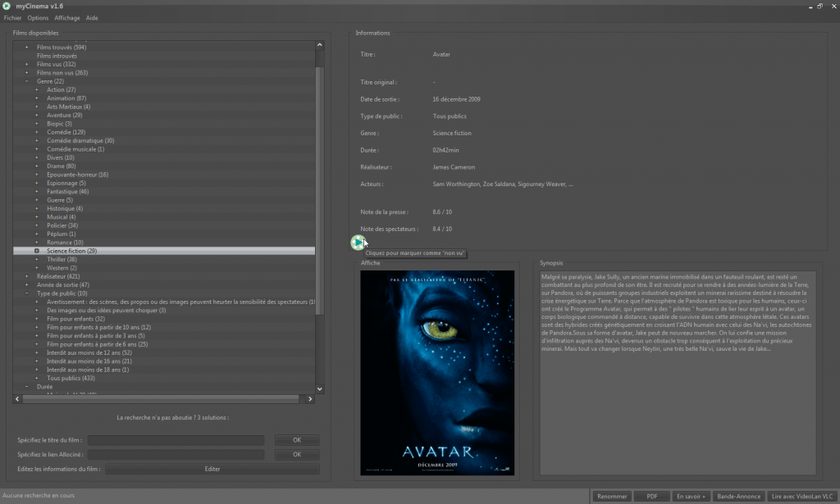Expand the Films non vus (263) node
840x504 pixels.
click(27, 73)
